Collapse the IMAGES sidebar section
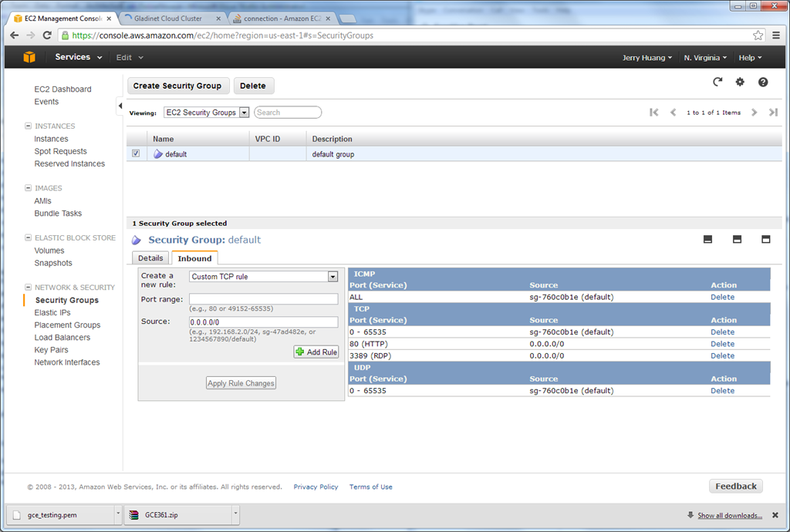 pyautogui.click(x=29, y=187)
